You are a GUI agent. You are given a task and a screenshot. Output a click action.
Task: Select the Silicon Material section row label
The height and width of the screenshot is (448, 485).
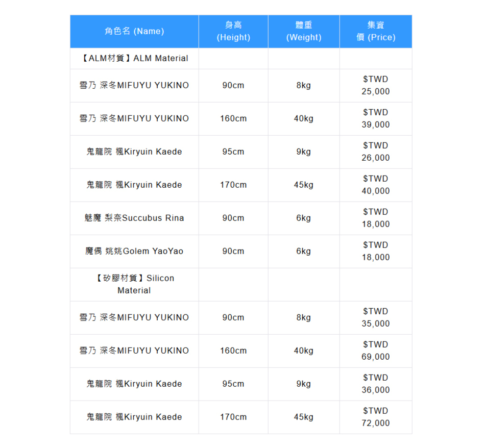click(134, 284)
